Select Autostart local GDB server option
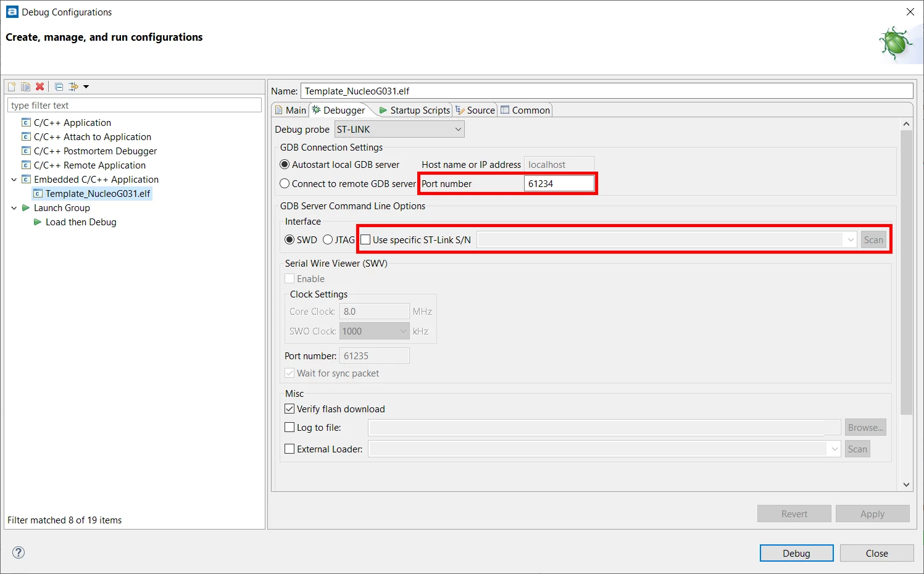Viewport: 924px width, 574px height. pos(285,164)
